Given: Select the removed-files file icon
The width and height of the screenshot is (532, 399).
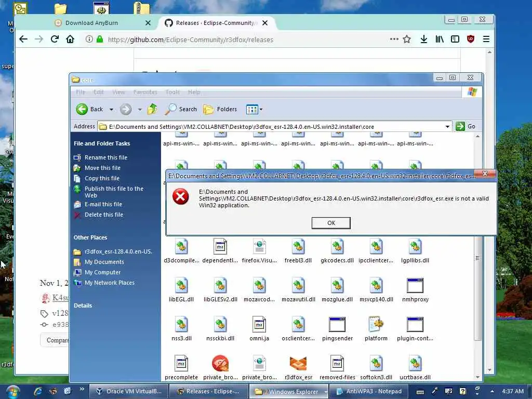Looking at the screenshot, I should 337,363.
